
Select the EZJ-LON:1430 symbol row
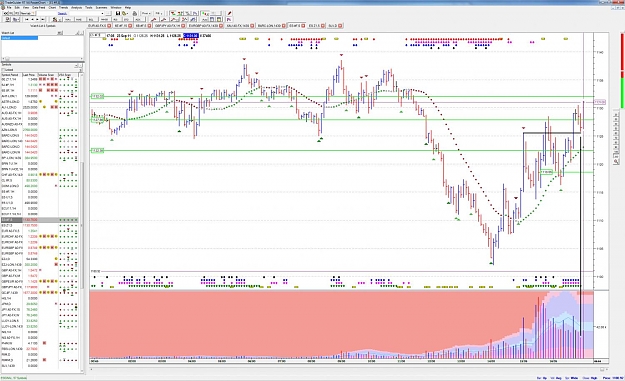coord(39,265)
